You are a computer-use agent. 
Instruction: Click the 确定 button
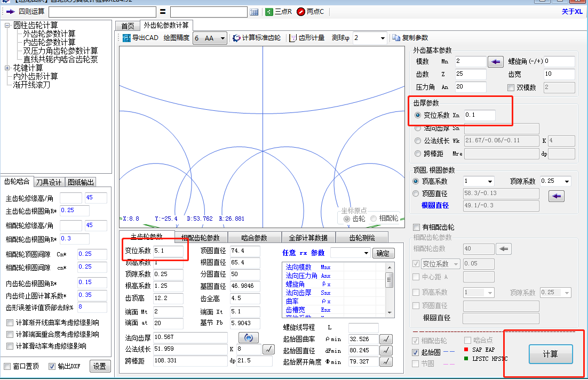click(x=383, y=254)
